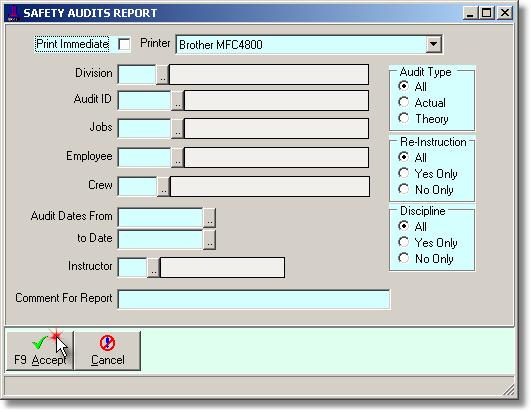
Task: Click the Division lookup ellipsis button
Action: [x=163, y=75]
